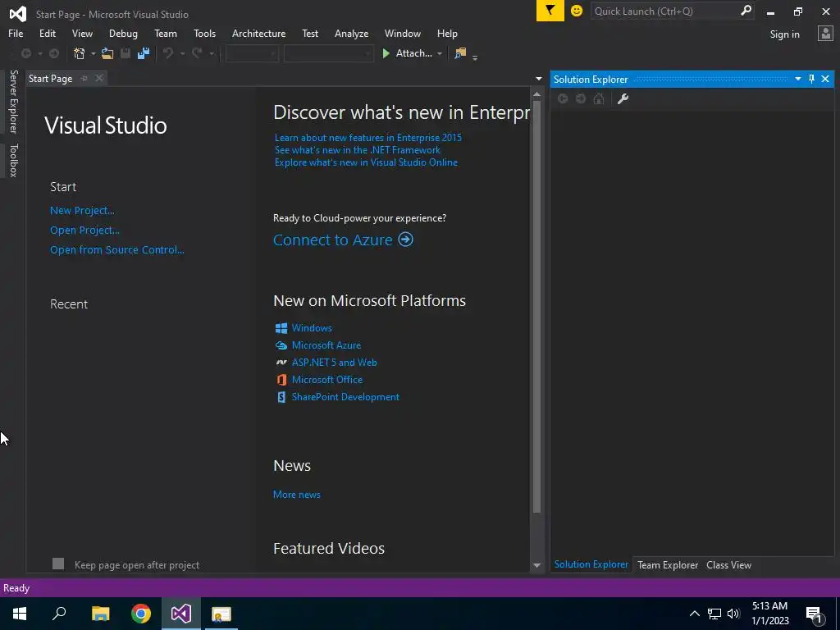The image size is (840, 630).
Task: Open the Solution Explorer window position dropdown
Action: coord(797,80)
